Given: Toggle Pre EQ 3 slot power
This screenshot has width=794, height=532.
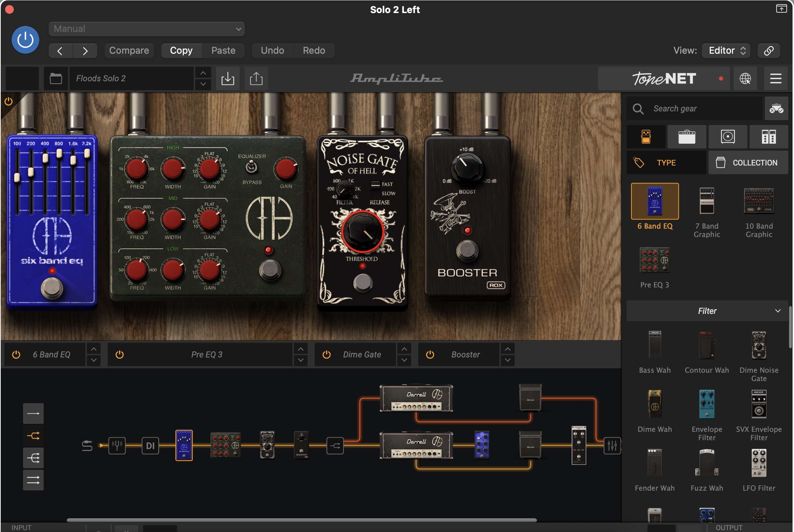Looking at the screenshot, I should (x=119, y=355).
